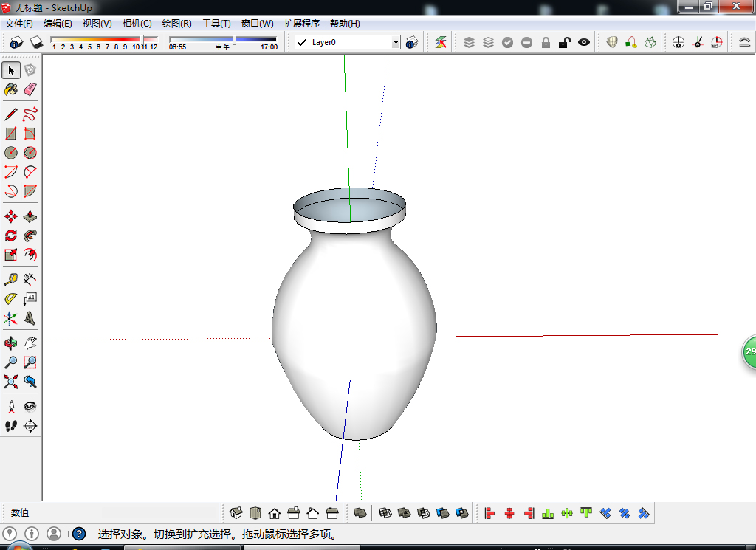This screenshot has height=550, width=756.
Task: Click the green 29 floating badge
Action: click(x=749, y=352)
